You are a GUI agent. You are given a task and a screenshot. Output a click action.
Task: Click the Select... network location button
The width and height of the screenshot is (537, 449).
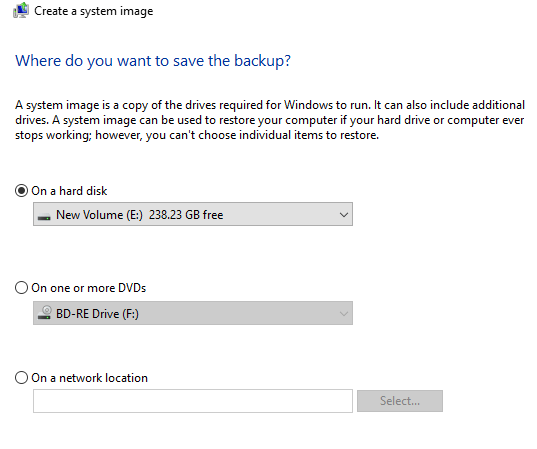pyautogui.click(x=400, y=401)
